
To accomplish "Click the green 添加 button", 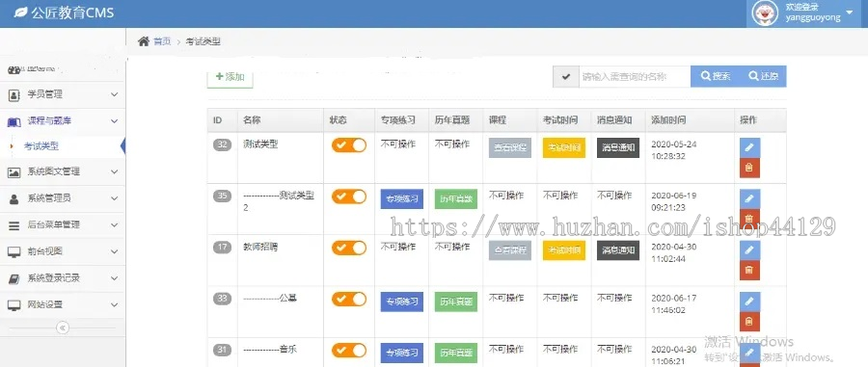I will point(230,77).
